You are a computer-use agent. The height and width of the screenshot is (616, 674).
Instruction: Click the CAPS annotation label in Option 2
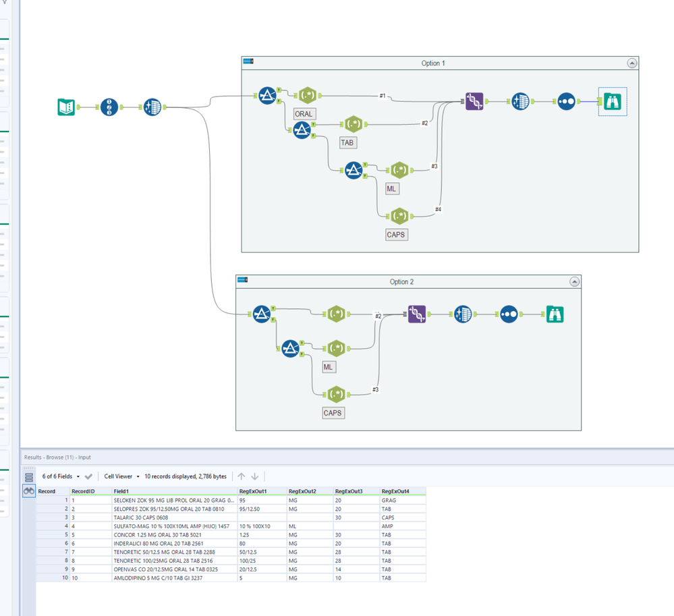click(333, 413)
